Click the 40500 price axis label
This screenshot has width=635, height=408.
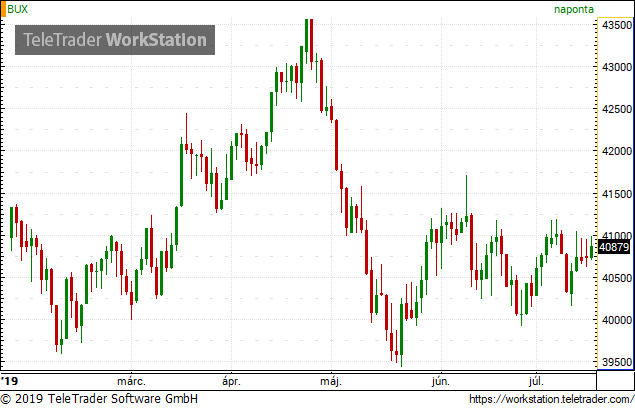[616, 278]
